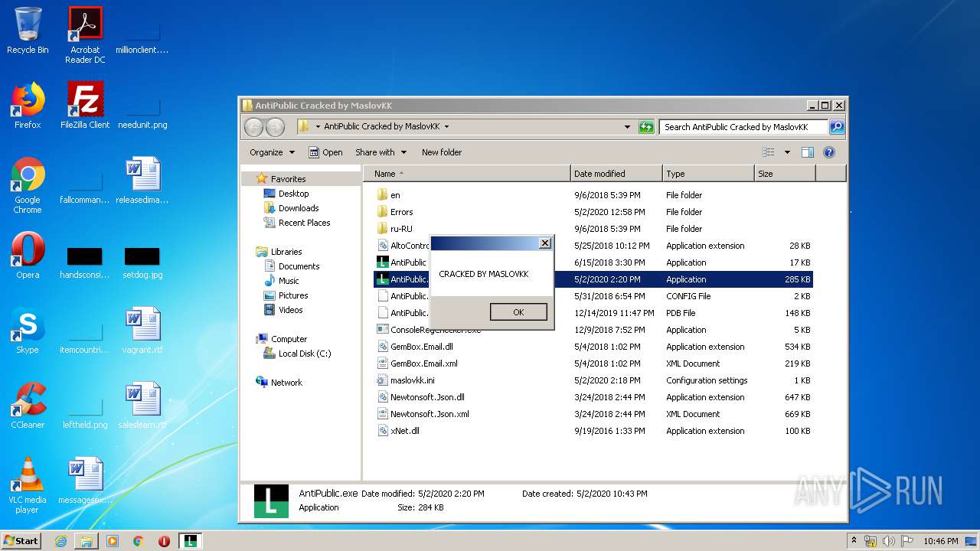Image resolution: width=980 pixels, height=551 pixels.
Task: Click the taskbar clock
Action: (x=940, y=541)
